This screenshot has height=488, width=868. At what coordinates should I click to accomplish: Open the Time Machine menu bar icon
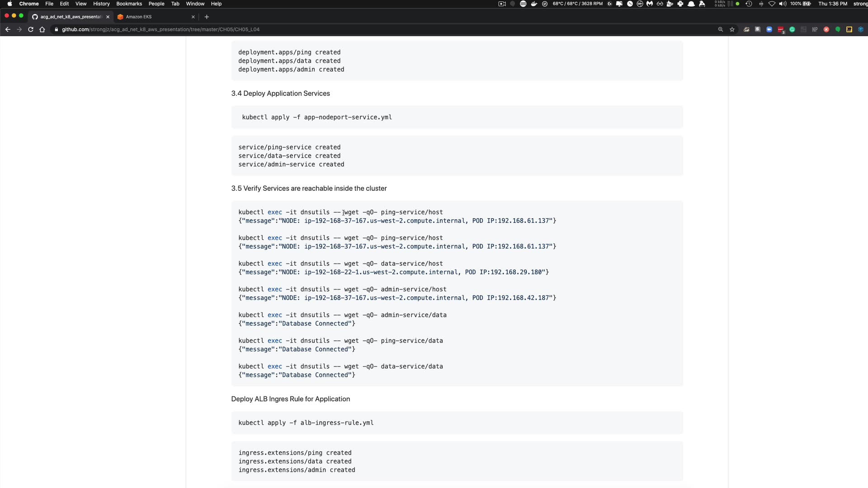749,4
